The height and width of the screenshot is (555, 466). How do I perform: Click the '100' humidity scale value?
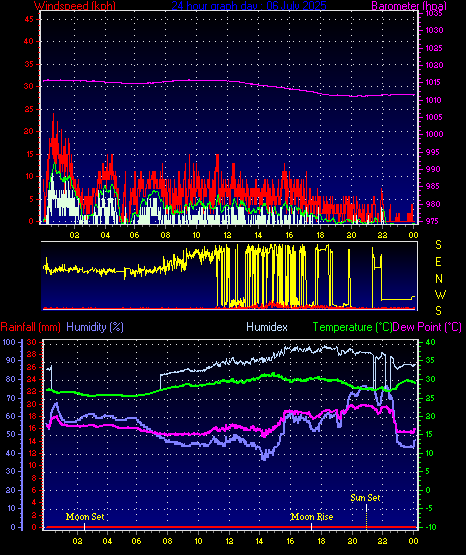point(9,342)
